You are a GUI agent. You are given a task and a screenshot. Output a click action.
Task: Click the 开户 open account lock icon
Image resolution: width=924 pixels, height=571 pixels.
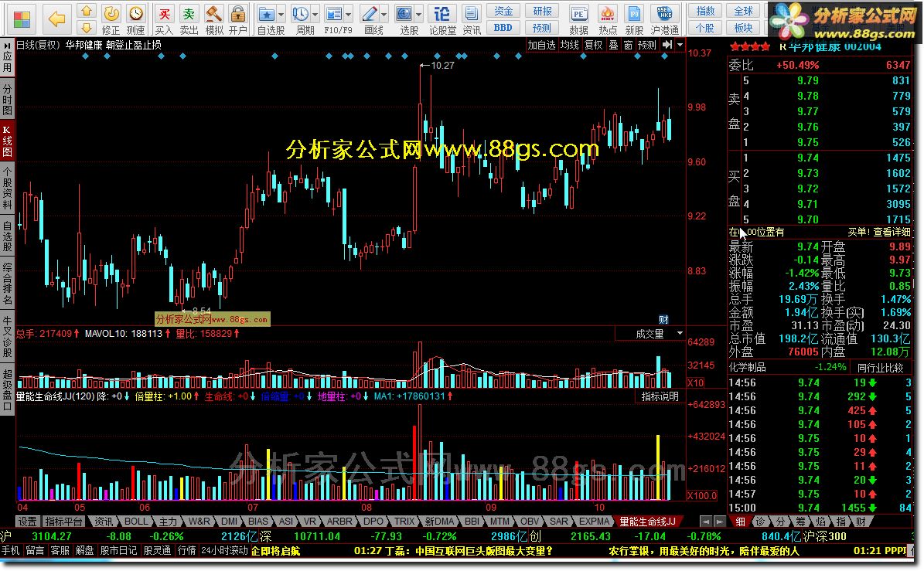tap(238, 19)
